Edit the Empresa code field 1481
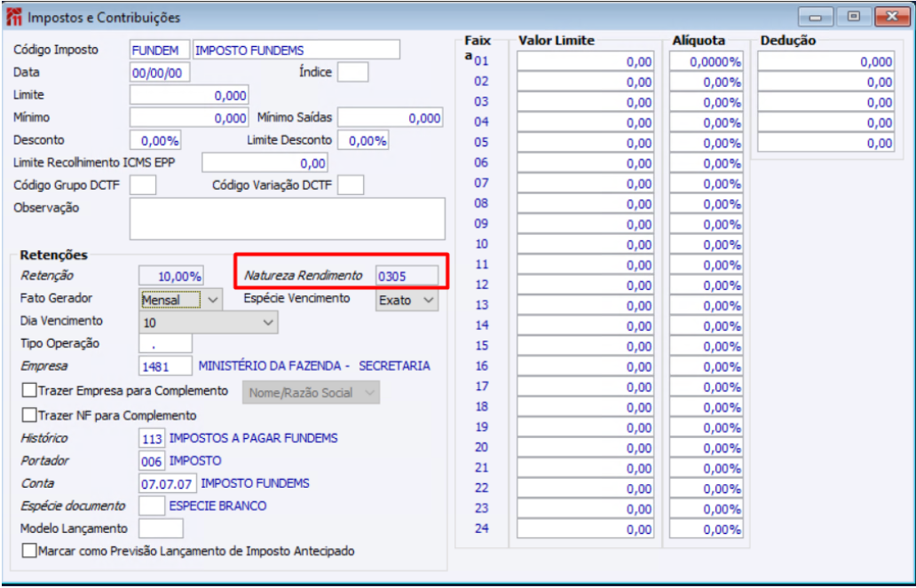The width and height of the screenshot is (916, 588). point(165,366)
